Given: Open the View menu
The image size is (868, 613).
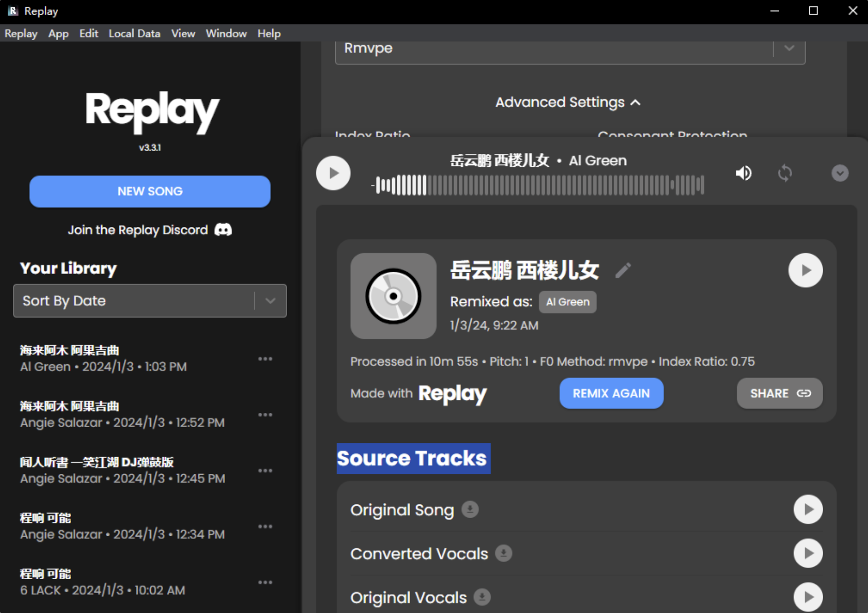Looking at the screenshot, I should pos(183,33).
